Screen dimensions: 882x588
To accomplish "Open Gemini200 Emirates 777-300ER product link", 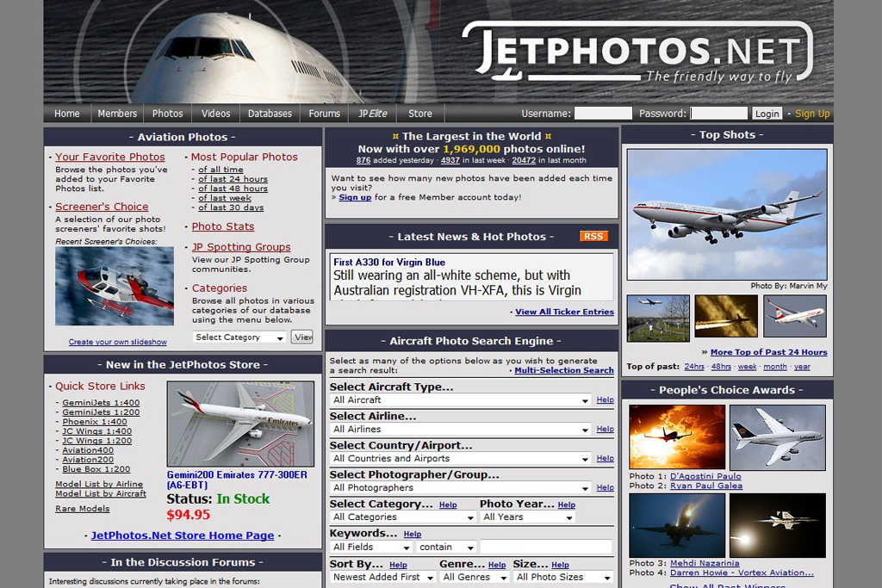I will tap(237, 480).
